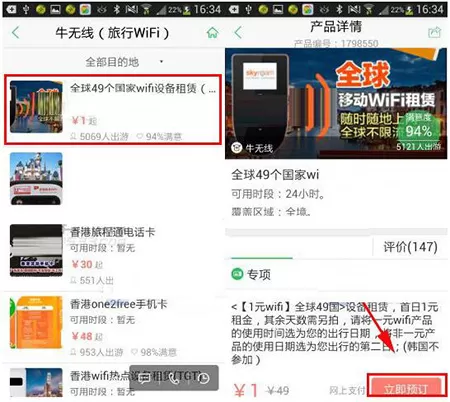The image size is (450, 402).
Task: Switch to 评价(147) tab
Action: pyautogui.click(x=410, y=247)
